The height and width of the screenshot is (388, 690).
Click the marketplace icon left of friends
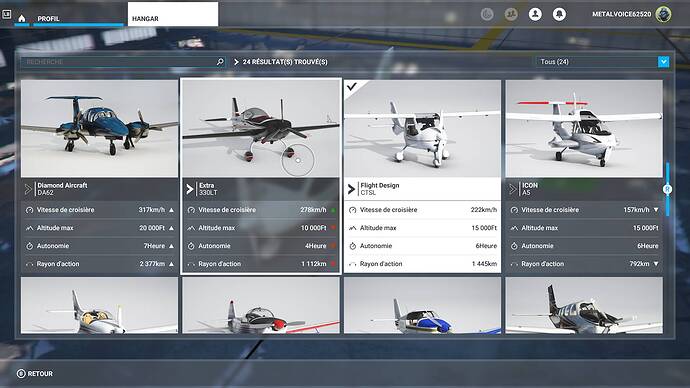[487, 15]
